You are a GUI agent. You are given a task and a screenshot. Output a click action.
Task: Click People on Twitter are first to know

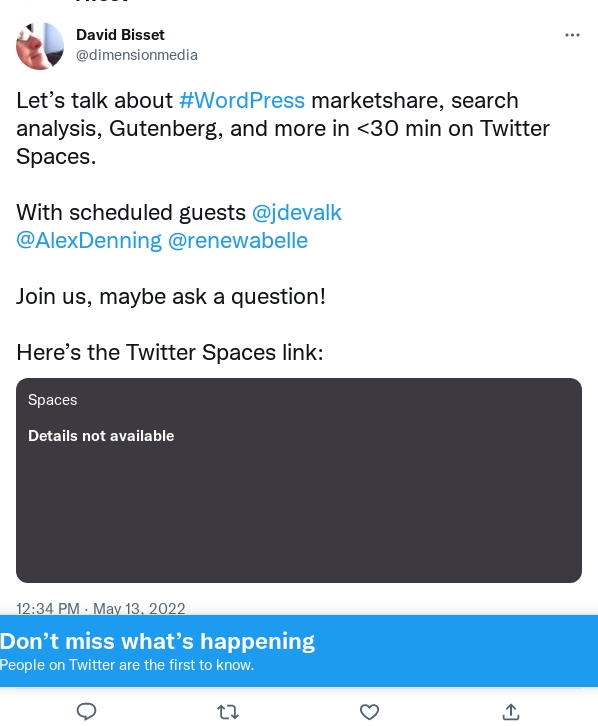tap(127, 665)
